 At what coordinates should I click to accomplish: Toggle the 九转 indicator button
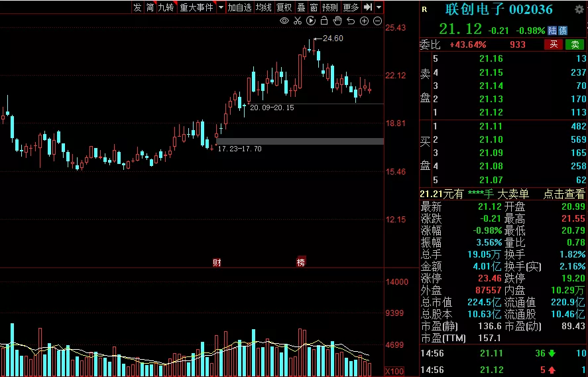click(166, 7)
